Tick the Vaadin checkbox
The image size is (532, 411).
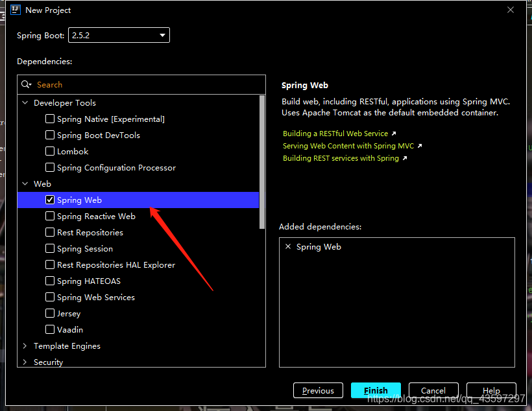point(50,329)
